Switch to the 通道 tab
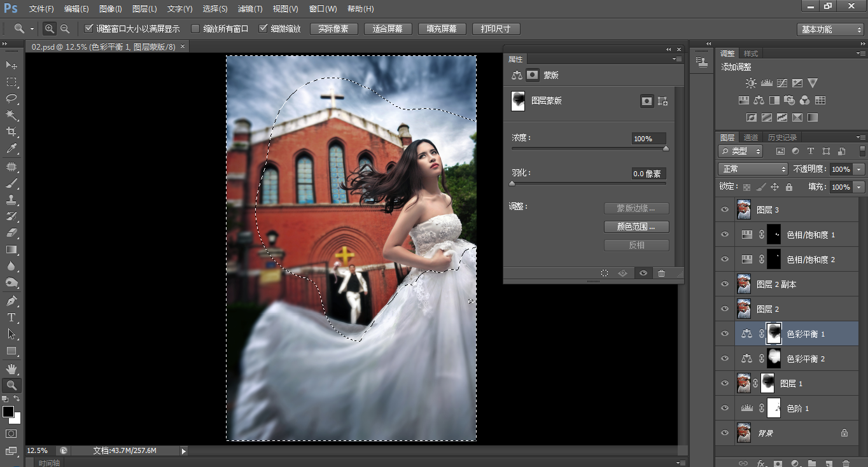868x467 pixels. [x=751, y=137]
